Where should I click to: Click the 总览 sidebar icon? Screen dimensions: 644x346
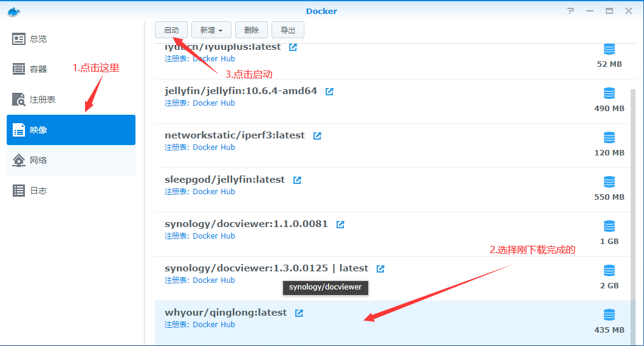(x=18, y=39)
